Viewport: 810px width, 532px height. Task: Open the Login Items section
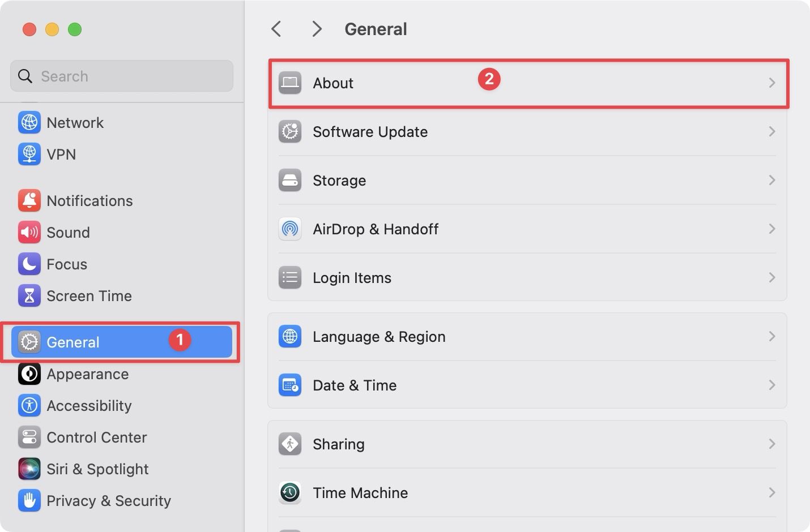[x=772, y=277]
